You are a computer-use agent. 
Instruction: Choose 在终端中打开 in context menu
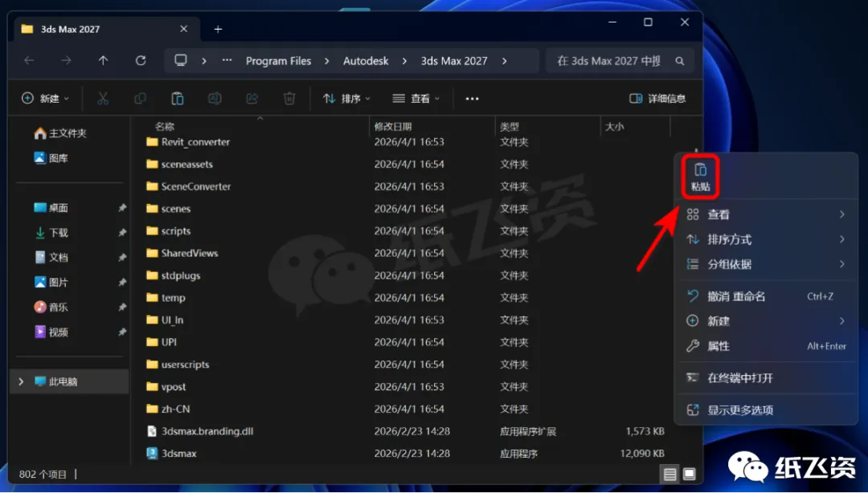pos(766,378)
